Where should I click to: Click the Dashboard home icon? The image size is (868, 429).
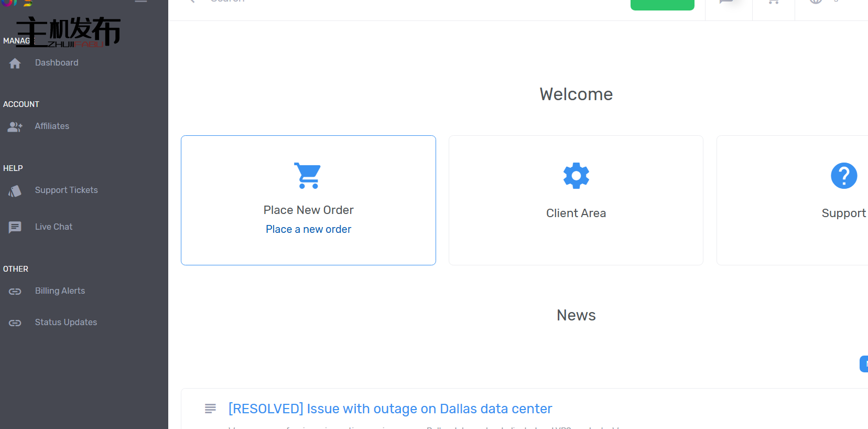click(x=15, y=63)
